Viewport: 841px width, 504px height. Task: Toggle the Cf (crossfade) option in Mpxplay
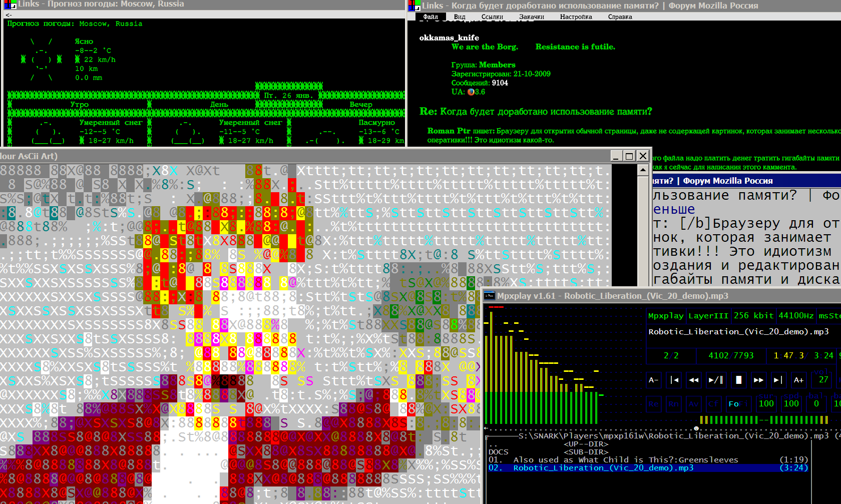pyautogui.click(x=713, y=404)
